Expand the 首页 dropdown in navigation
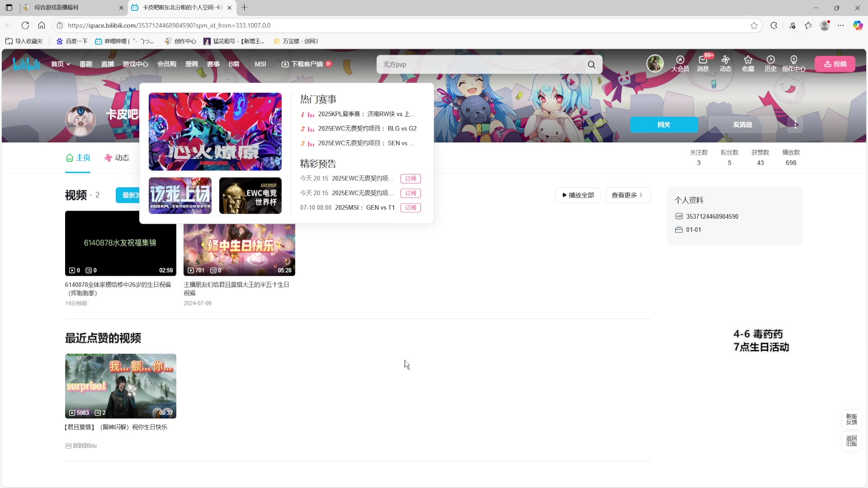This screenshot has width=868, height=488. pyautogui.click(x=61, y=64)
